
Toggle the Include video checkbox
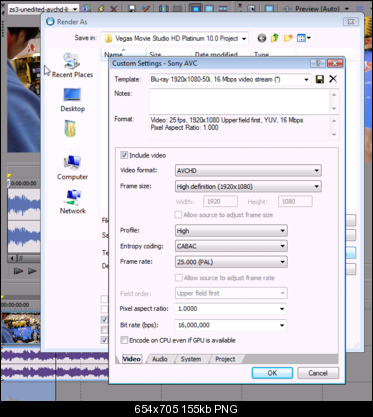pyautogui.click(x=124, y=155)
